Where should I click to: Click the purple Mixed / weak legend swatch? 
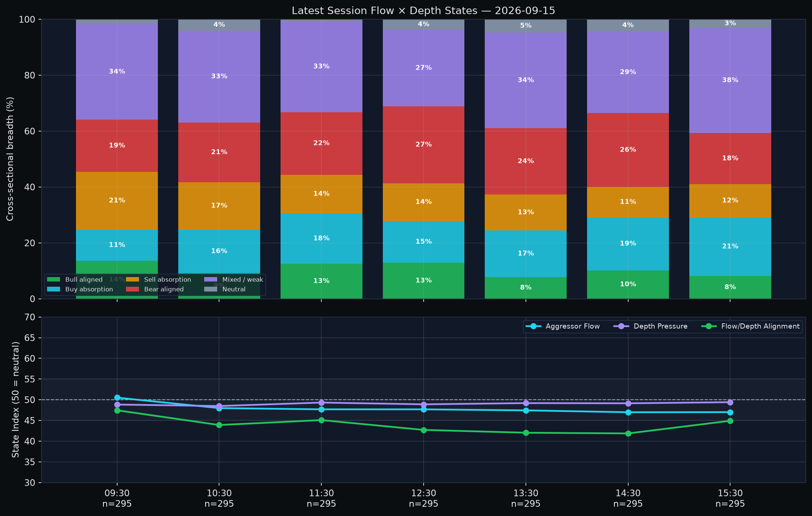[x=211, y=280]
